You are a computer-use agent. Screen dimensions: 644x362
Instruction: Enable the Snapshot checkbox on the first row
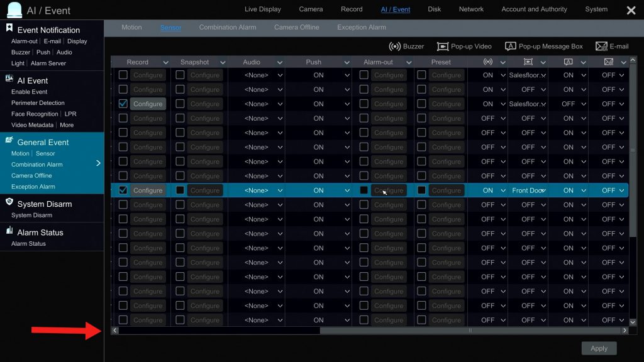[x=179, y=75]
